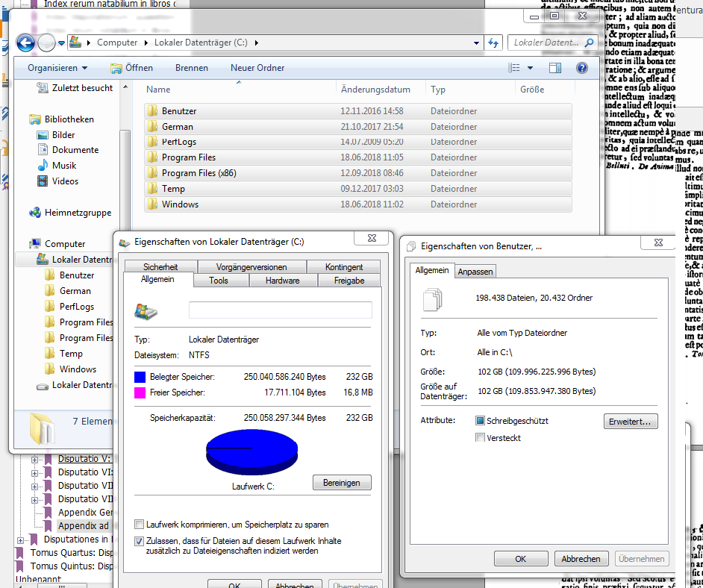This screenshot has width=703, height=588.
Task: Click the refresh button next to address bar
Action: [x=493, y=43]
